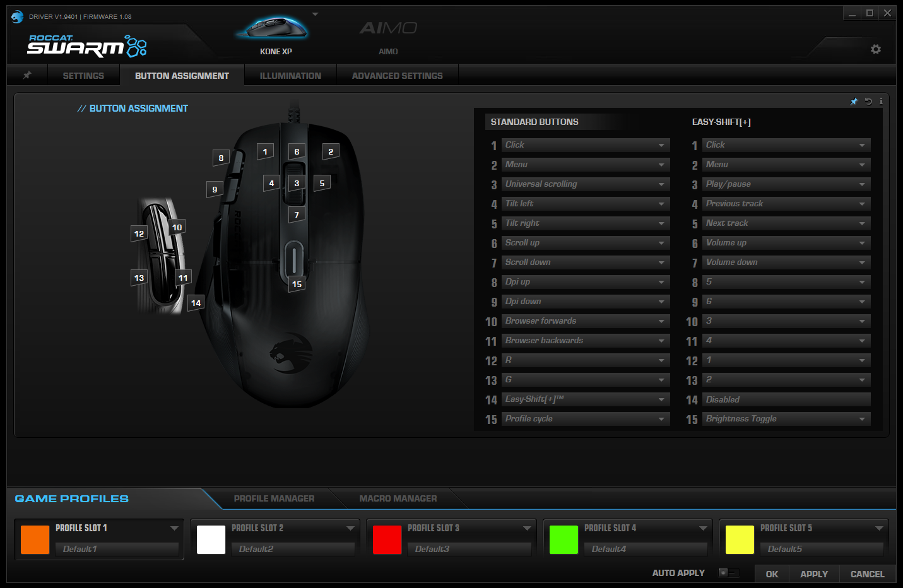This screenshot has height=588, width=903.
Task: Switch to the Illumination tab
Action: [290, 75]
